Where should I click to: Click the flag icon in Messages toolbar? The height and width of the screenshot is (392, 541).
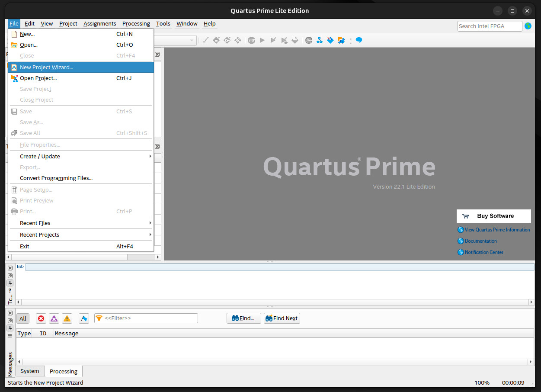point(84,318)
